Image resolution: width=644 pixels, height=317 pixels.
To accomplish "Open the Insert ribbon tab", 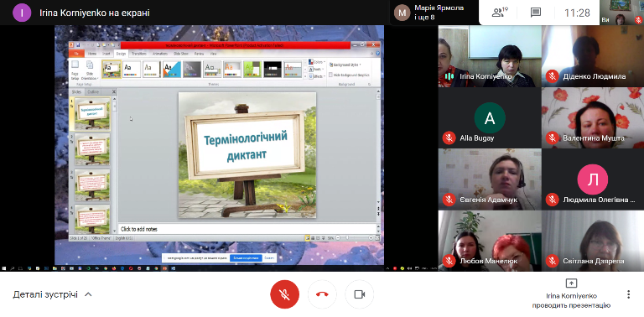I will tap(106, 54).
